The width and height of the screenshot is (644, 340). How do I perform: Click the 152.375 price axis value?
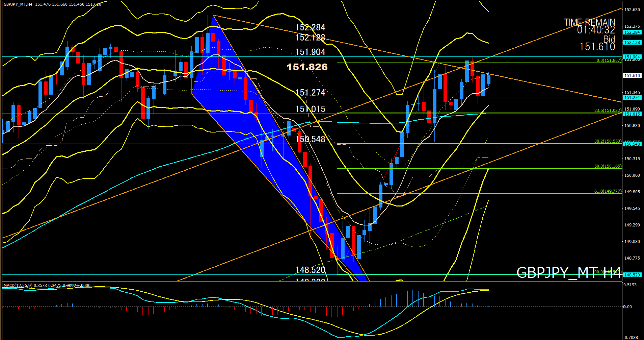[x=632, y=26]
